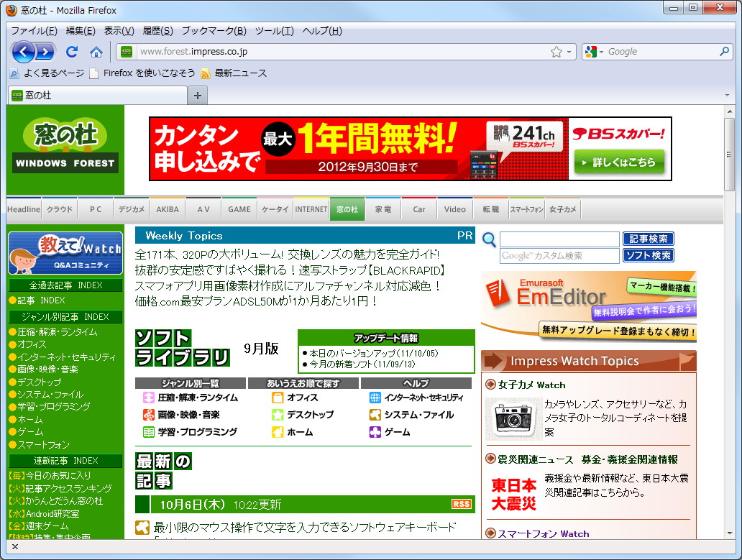This screenshot has height=560, width=742.
Task: Click the 記事検索 search button
Action: [648, 239]
